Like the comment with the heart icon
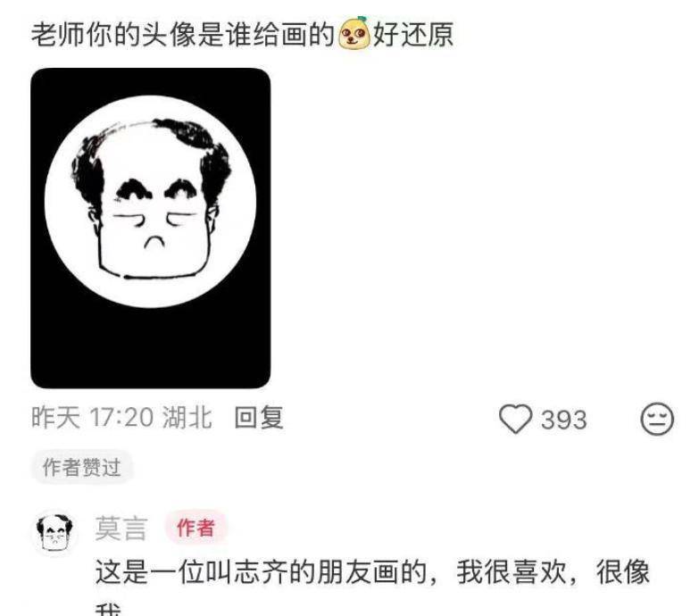Screen dimensions: 699x616 515,419
